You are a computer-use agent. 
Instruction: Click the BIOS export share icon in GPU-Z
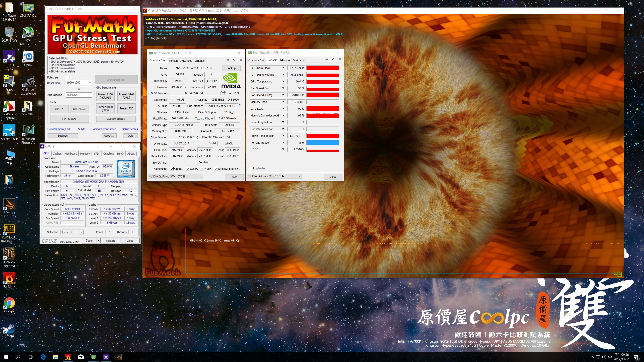tap(223, 93)
